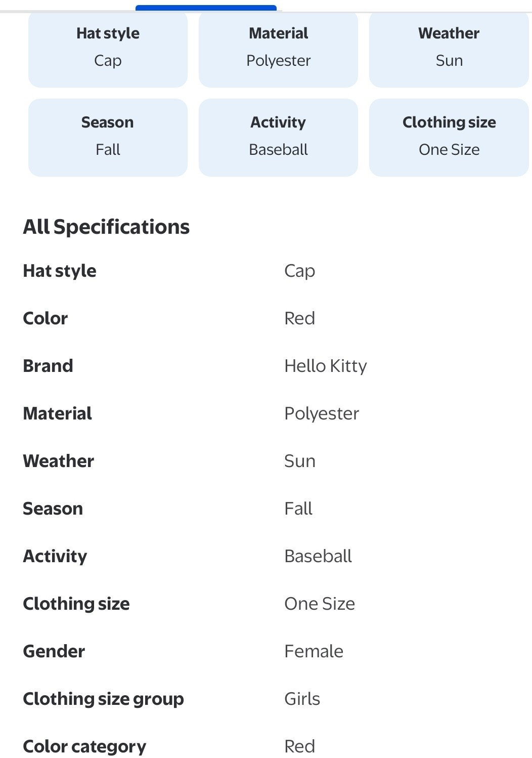Click the blue active tab indicator bar
The image size is (532, 758).
point(206,8)
